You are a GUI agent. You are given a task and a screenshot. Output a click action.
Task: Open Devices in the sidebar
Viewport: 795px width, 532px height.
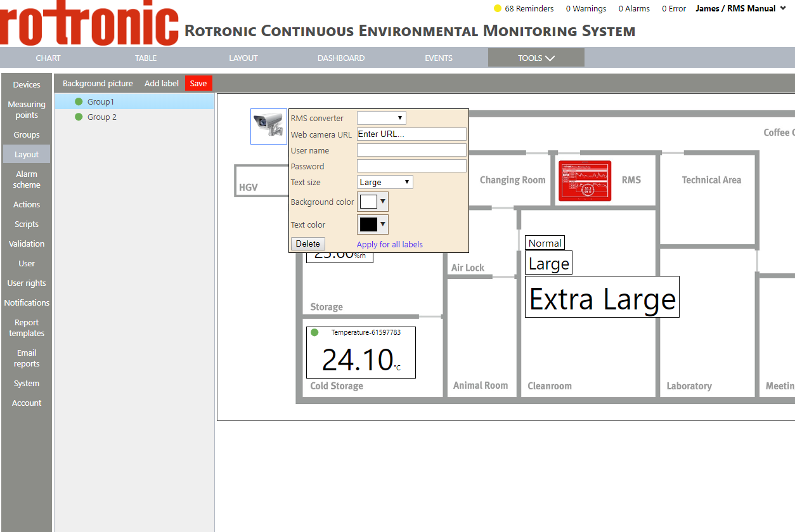(x=27, y=84)
